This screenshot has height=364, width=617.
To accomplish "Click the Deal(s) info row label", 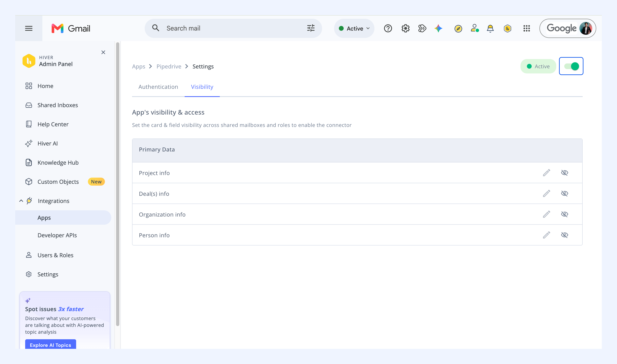I will (154, 194).
